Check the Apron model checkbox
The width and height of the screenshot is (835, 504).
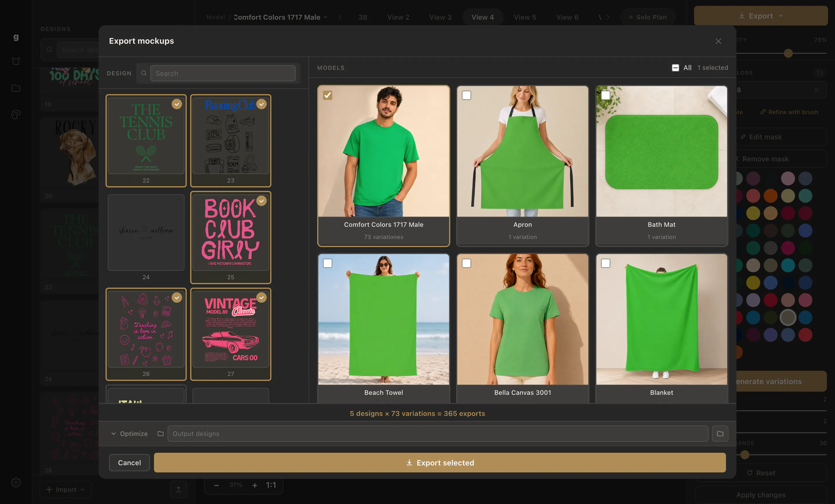pyautogui.click(x=466, y=95)
